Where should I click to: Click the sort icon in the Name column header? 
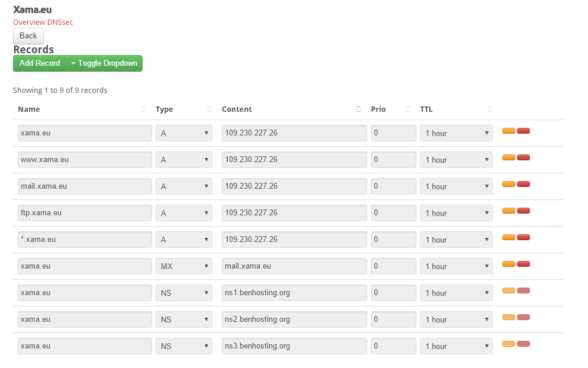pos(143,109)
